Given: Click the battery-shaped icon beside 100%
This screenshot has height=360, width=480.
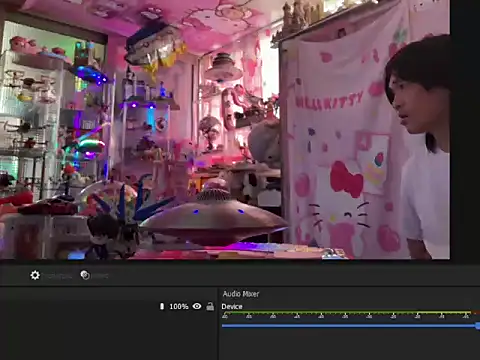Looking at the screenshot, I should (x=162, y=306).
